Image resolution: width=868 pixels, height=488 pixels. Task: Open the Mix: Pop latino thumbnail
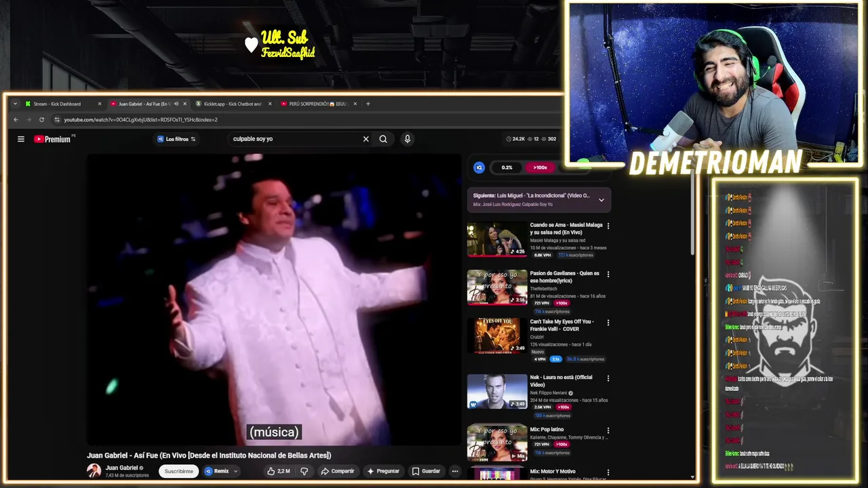[496, 443]
